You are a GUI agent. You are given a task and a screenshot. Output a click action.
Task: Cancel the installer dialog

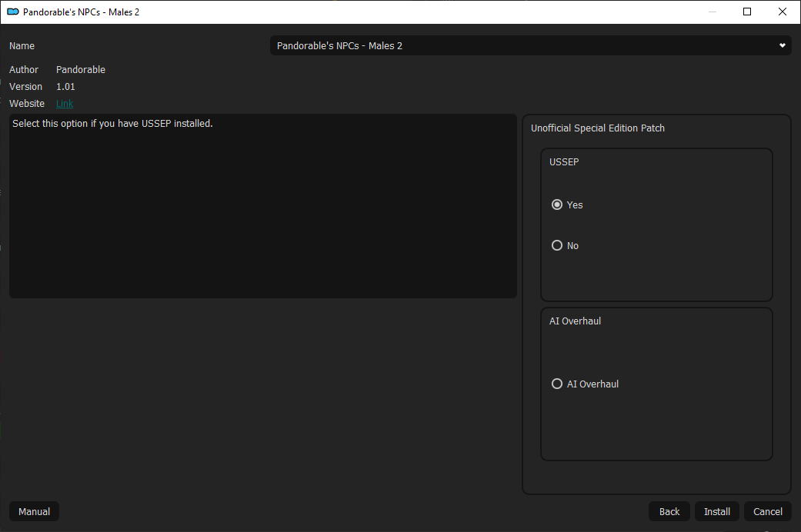(x=768, y=511)
